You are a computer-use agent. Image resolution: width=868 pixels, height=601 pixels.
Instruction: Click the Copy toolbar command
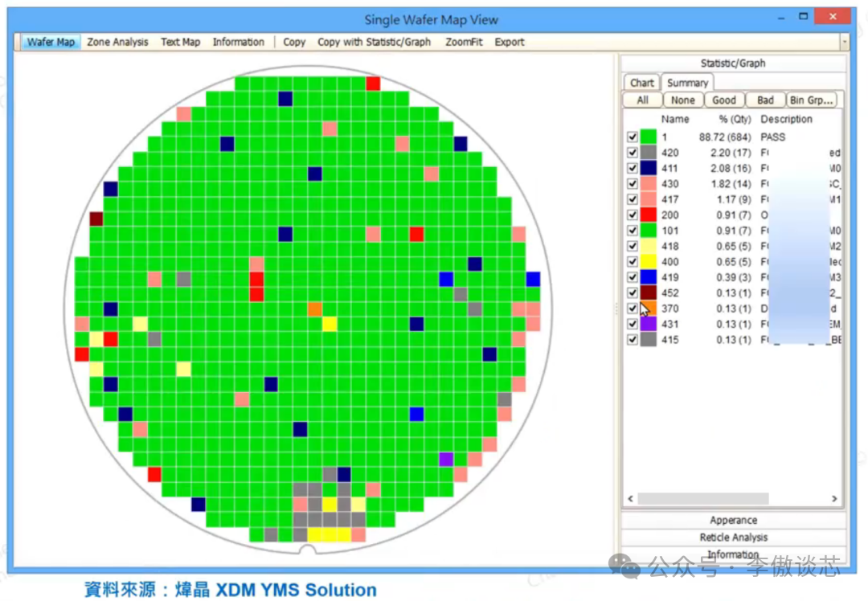[x=294, y=42]
